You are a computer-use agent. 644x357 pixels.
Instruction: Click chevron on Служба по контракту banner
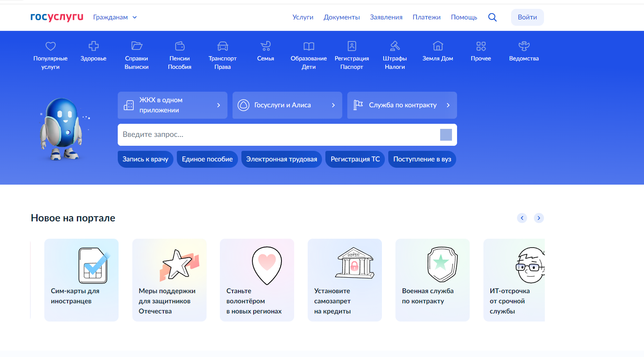click(448, 105)
